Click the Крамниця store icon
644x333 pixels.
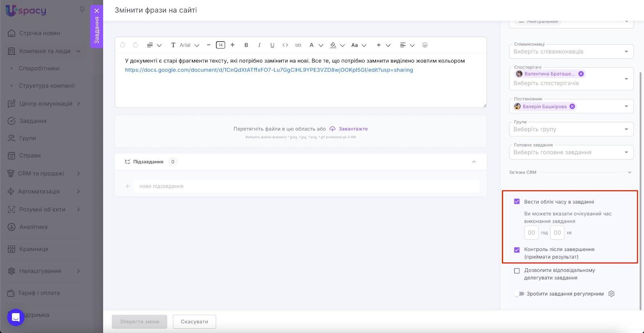click(x=12, y=249)
